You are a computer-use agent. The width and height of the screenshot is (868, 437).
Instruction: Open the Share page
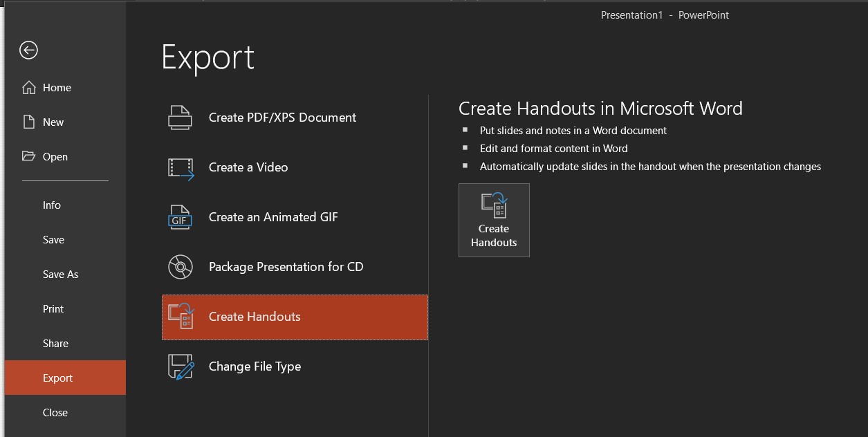coord(55,344)
